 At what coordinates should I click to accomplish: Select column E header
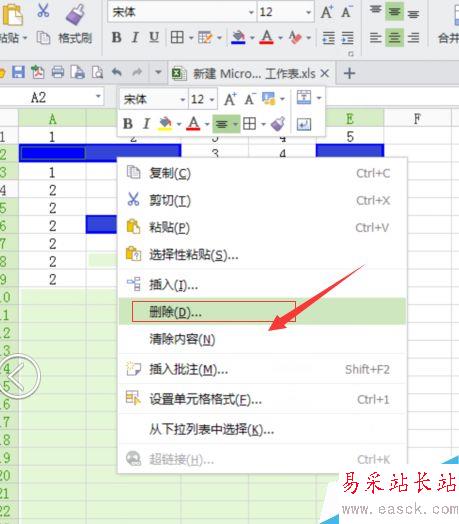coord(350,119)
